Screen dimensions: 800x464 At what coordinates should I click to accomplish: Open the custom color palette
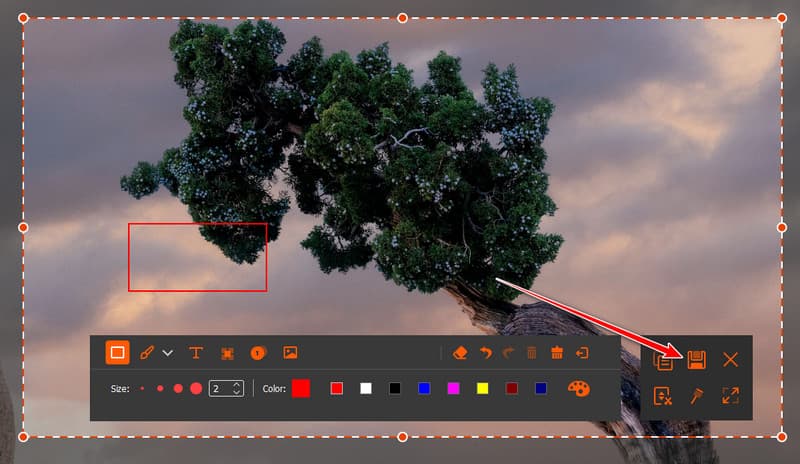pos(579,388)
